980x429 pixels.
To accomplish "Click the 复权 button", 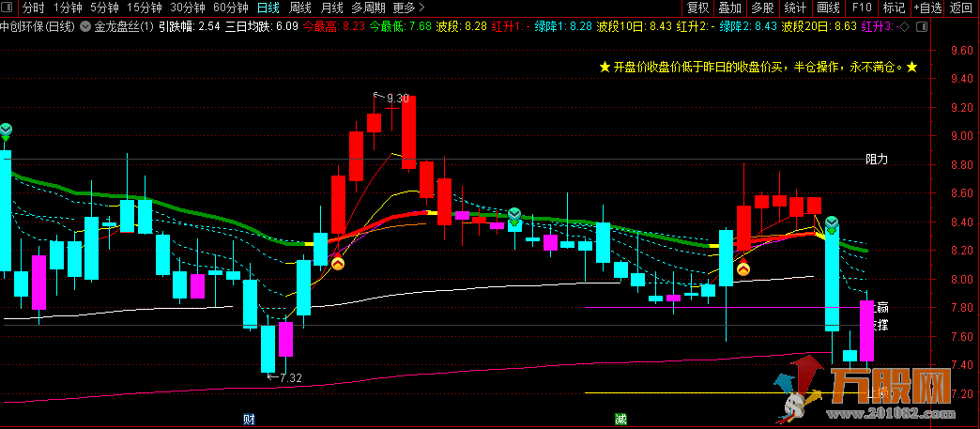I will 698,8.
